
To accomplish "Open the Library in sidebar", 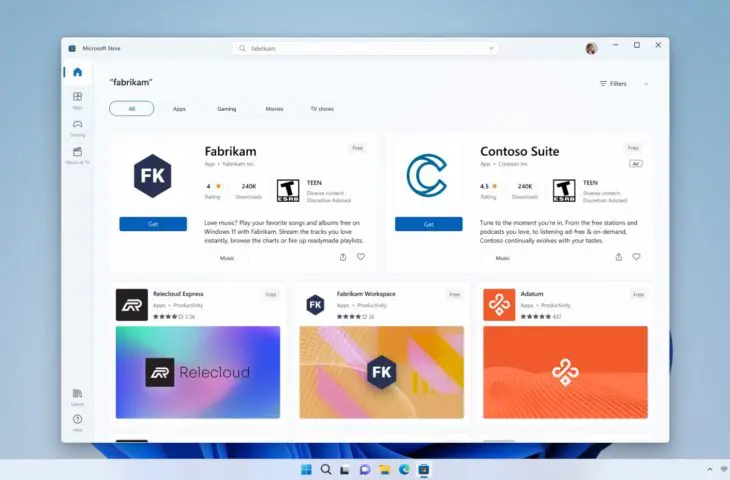I will click(x=77, y=397).
